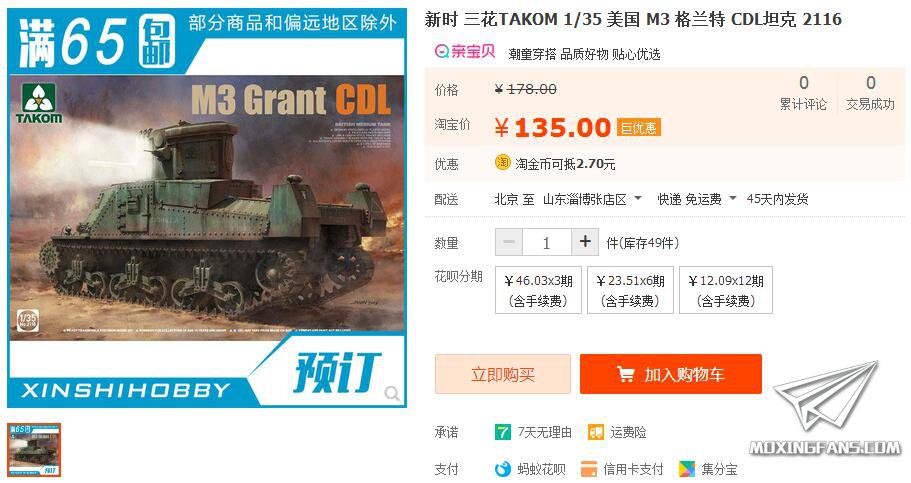The image size is (911, 483).
Task: Open the 快递 免运费 shipping method dropdown
Action: [x=696, y=199]
